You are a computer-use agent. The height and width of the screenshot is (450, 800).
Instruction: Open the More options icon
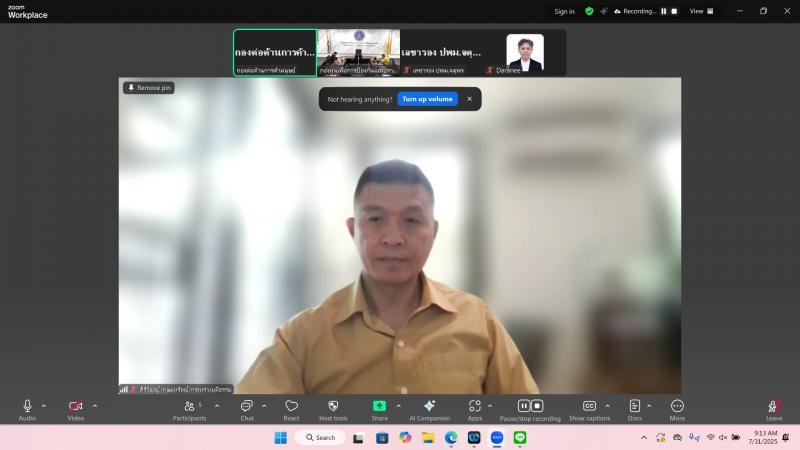[677, 406]
